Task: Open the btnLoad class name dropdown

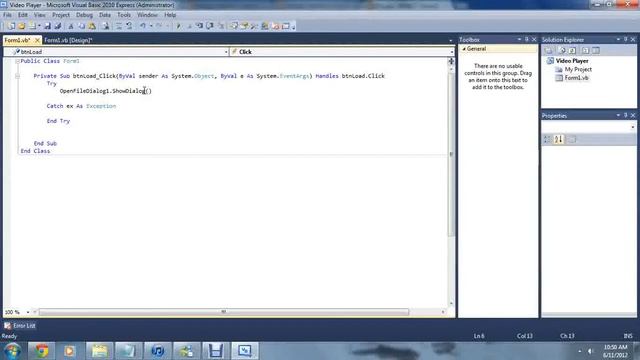Action: tap(226, 52)
